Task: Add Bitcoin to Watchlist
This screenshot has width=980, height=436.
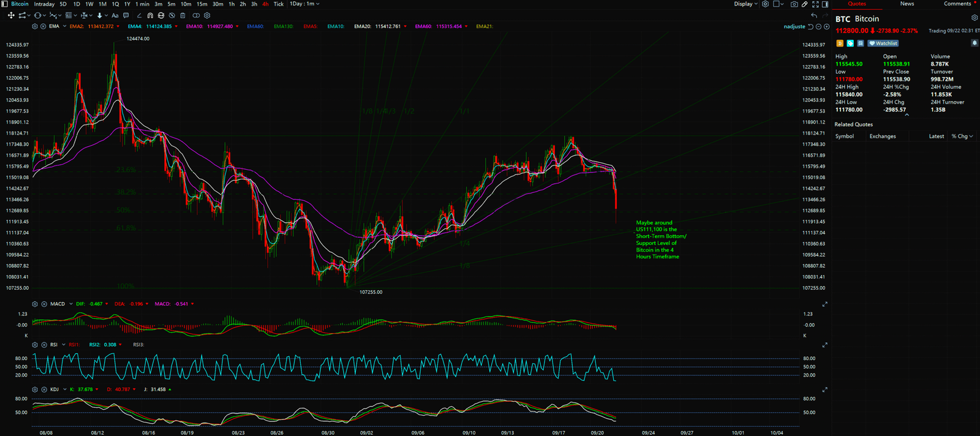Action: pos(883,43)
